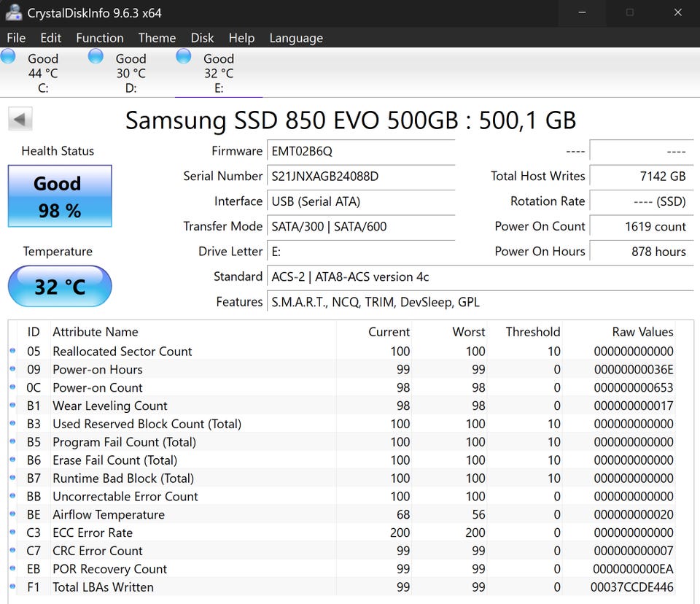The width and height of the screenshot is (700, 604).
Task: Click the CrystalDiskInfo app icon in title bar
Action: click(x=13, y=12)
